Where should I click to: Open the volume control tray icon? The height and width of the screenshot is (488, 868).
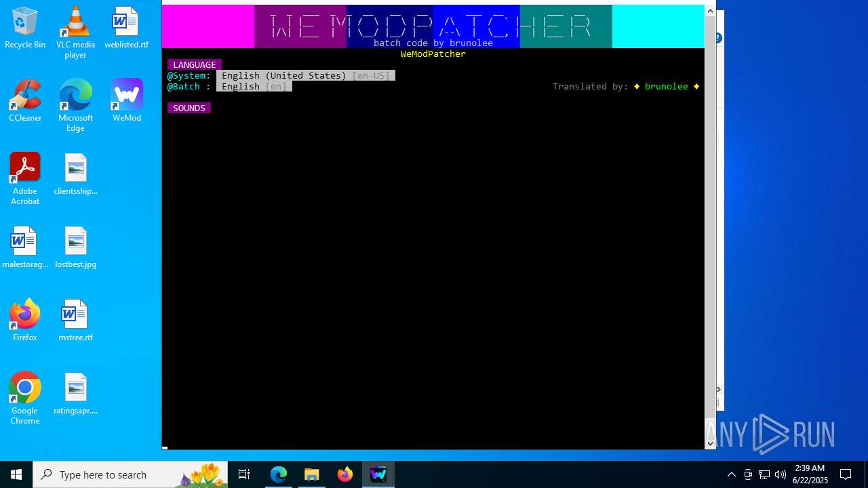coord(781,474)
